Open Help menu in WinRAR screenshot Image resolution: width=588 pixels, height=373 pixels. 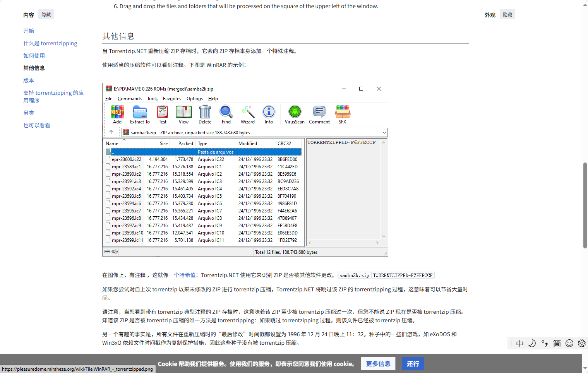coord(213,99)
